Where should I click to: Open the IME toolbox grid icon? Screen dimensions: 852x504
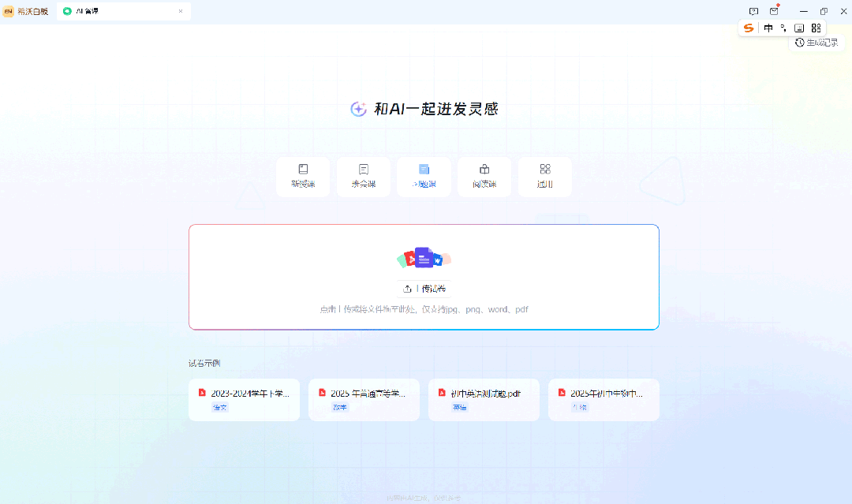(x=816, y=28)
